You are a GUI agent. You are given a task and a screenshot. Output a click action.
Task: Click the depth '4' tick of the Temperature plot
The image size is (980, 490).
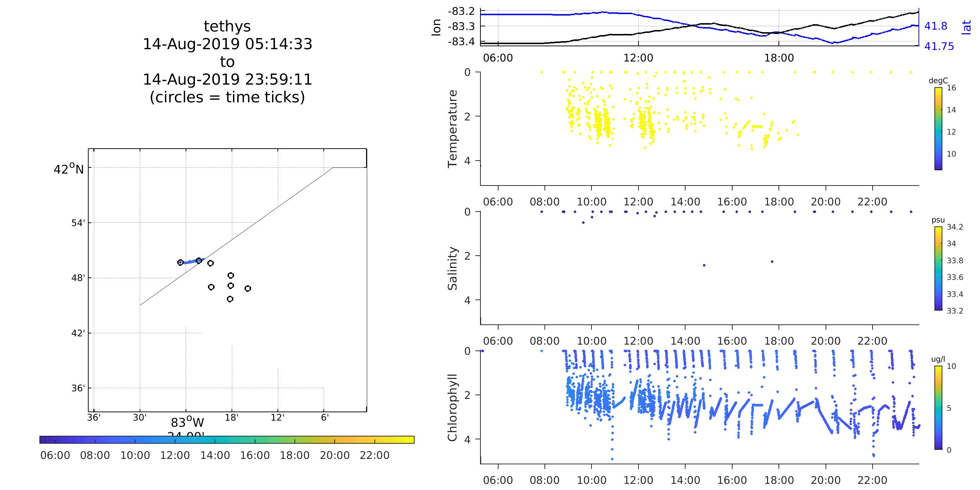[x=467, y=161]
